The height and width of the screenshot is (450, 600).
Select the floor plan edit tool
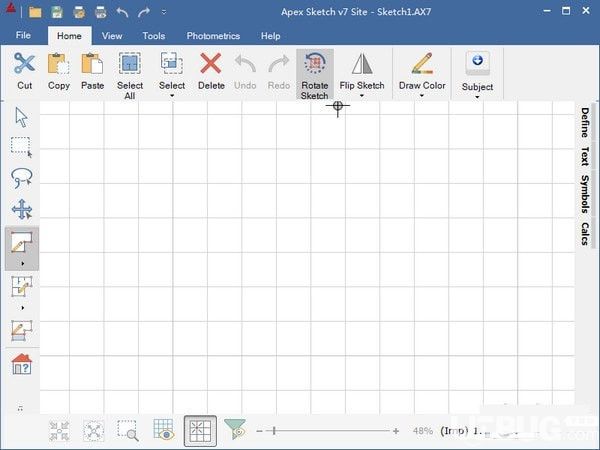point(21,287)
